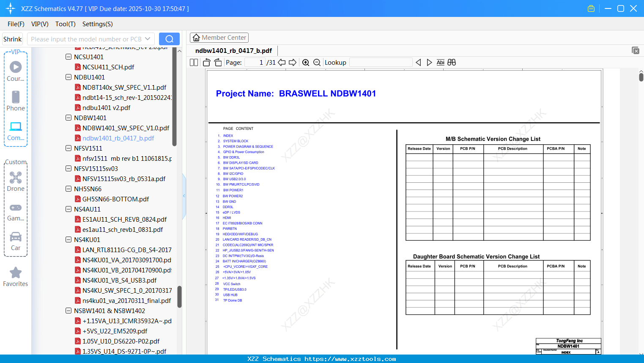Click the Lookup text field
Screen dimensions: 644x363
point(381,63)
